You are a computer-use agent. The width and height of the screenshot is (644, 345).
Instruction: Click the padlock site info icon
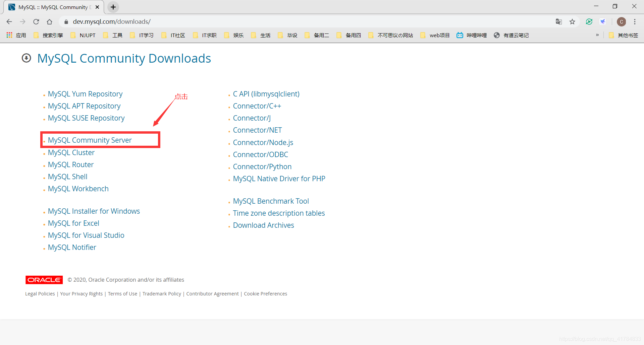(66, 22)
